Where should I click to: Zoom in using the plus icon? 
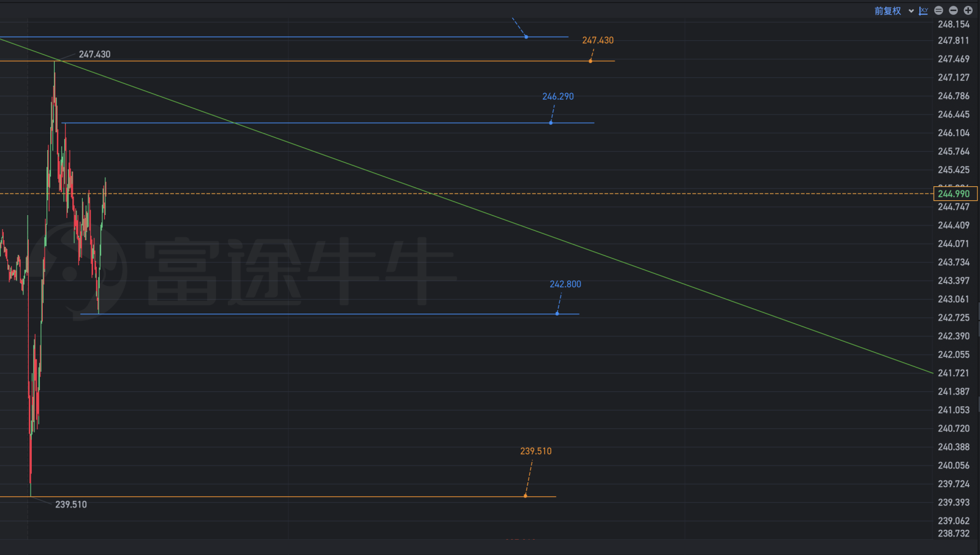(x=968, y=10)
